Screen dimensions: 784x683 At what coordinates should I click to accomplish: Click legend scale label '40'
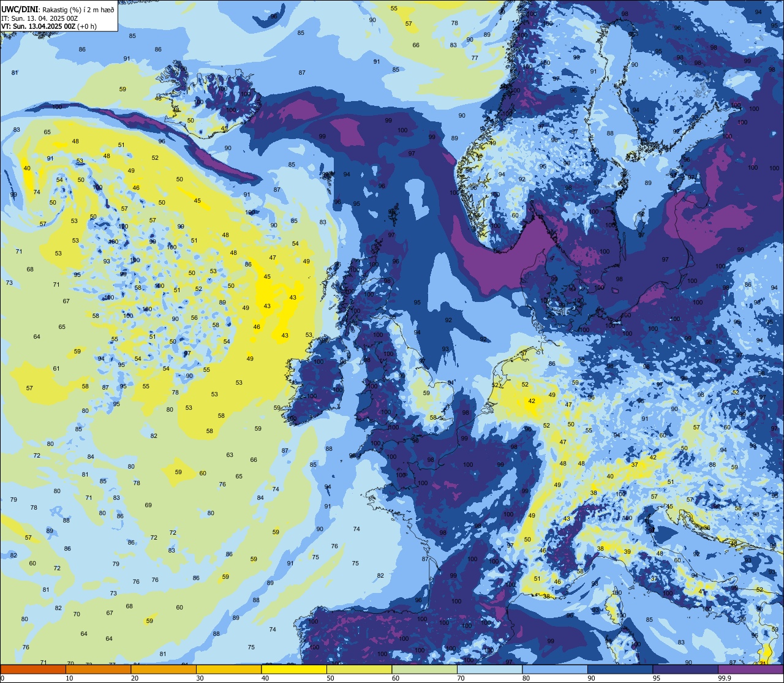tap(265, 678)
